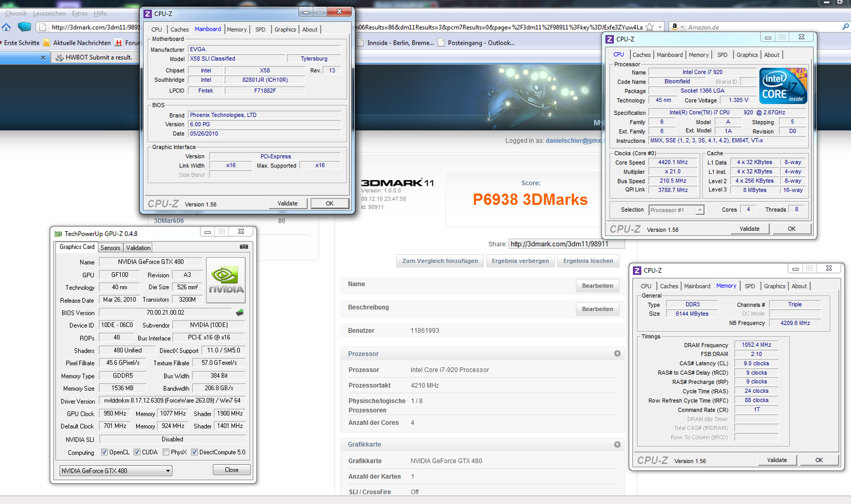Click the P6938 3DMarks score text

530,199
